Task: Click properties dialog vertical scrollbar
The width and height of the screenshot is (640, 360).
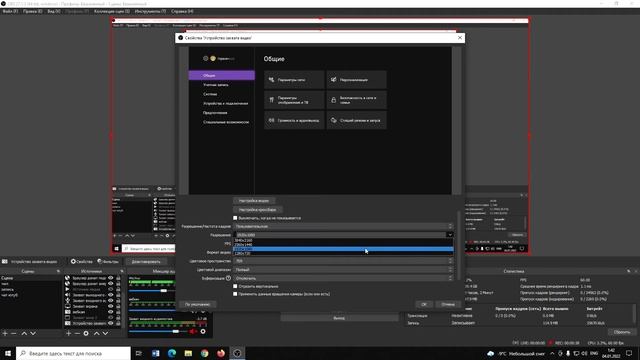Action: (x=459, y=245)
